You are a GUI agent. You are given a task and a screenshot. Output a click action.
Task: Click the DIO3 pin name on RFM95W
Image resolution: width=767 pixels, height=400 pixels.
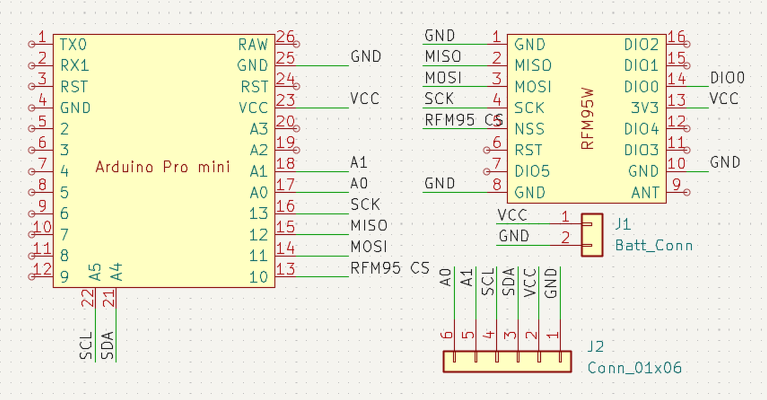click(x=641, y=150)
